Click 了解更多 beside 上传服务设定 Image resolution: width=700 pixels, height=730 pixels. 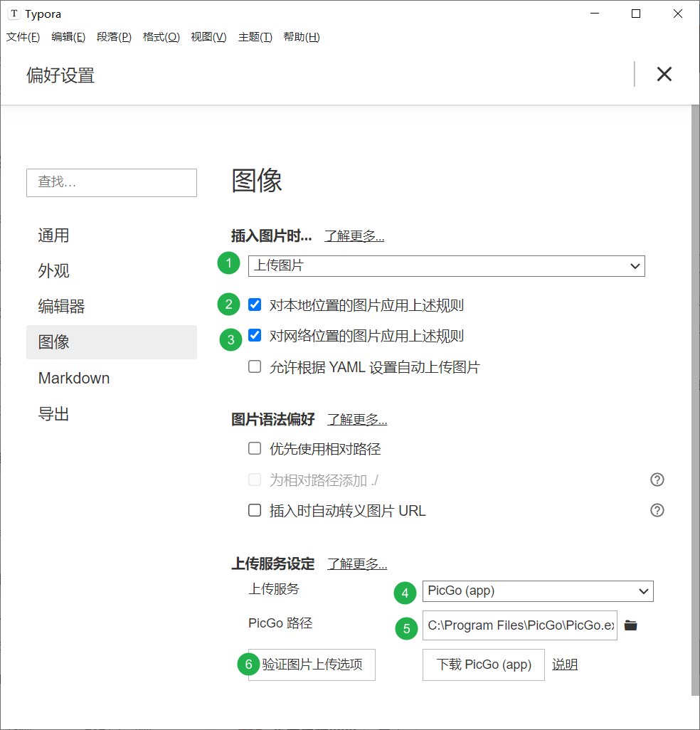coord(356,564)
